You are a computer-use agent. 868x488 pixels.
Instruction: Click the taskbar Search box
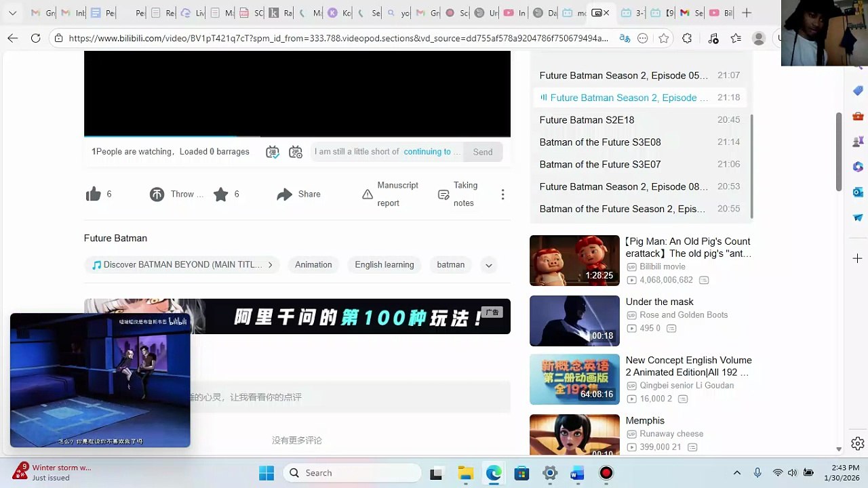coord(351,473)
